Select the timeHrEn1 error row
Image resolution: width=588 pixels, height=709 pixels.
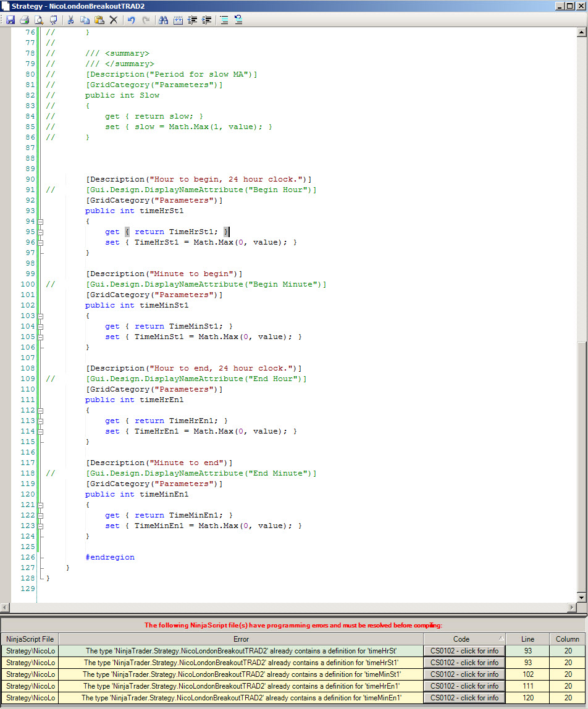click(293, 686)
